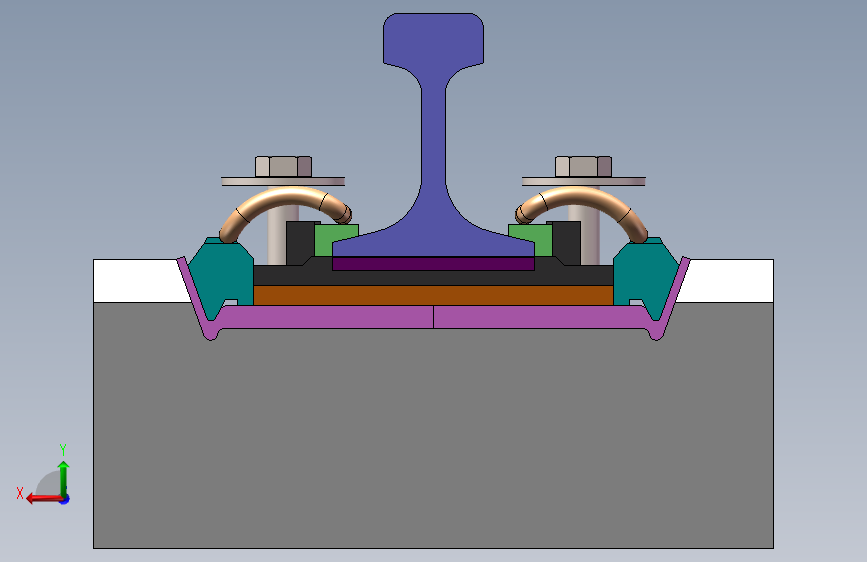Select the orange-brown base pad

tap(434, 295)
